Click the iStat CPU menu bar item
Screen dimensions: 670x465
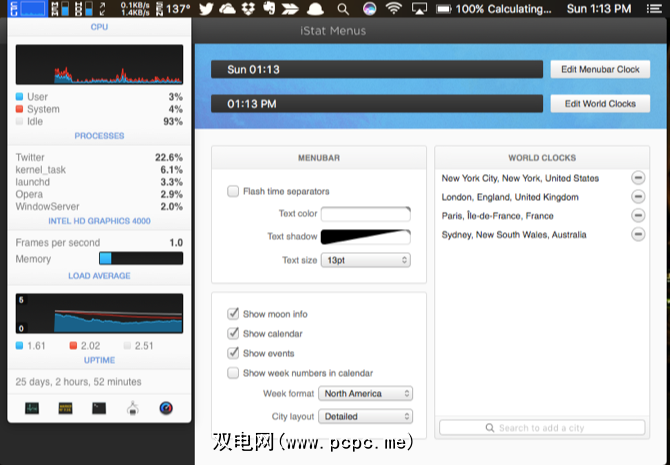click(27, 9)
